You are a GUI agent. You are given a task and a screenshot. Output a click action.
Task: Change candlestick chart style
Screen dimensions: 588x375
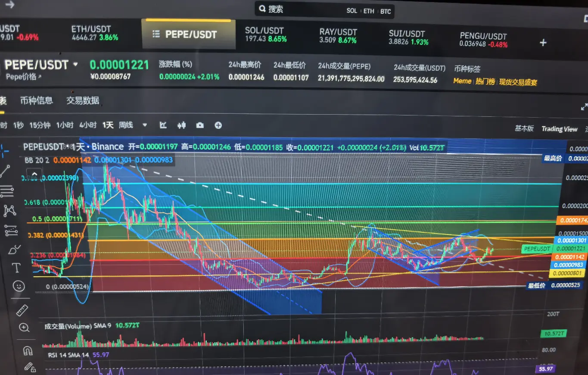[181, 125]
